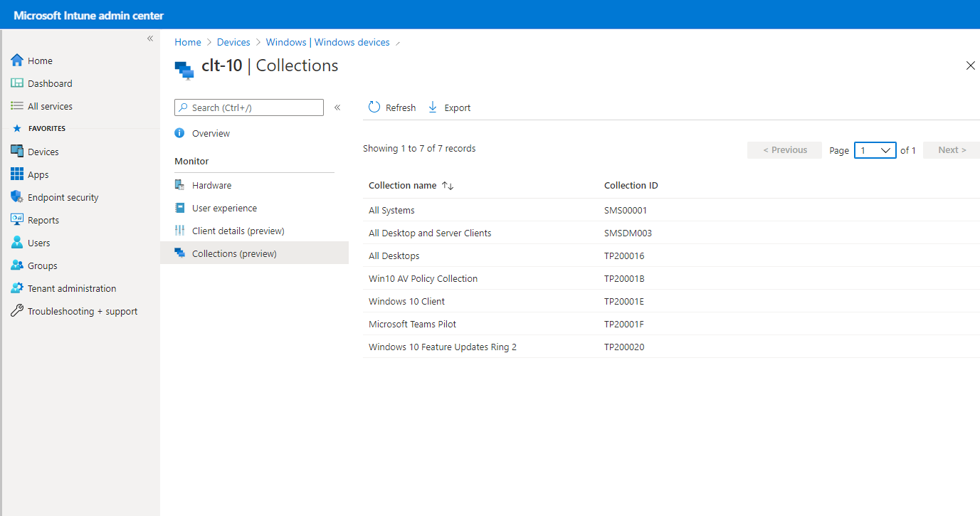The width and height of the screenshot is (980, 516).
Task: Open the Tenant administration icon
Action: click(x=17, y=288)
